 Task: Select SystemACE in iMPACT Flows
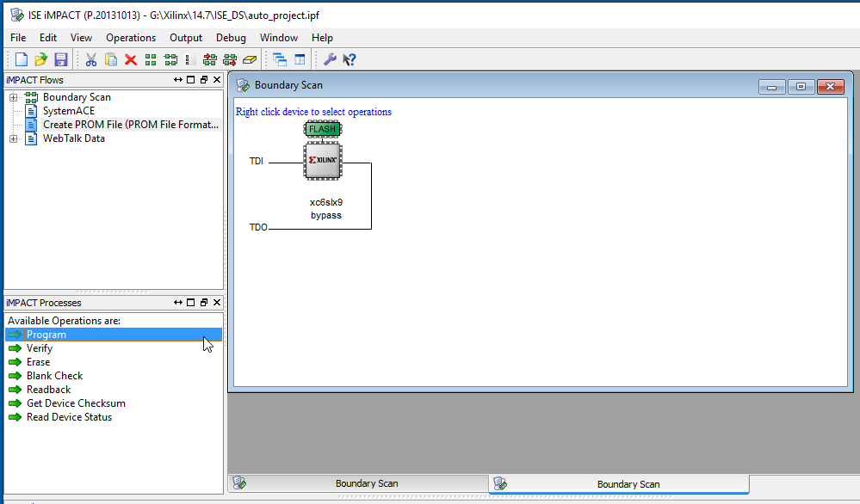(69, 111)
